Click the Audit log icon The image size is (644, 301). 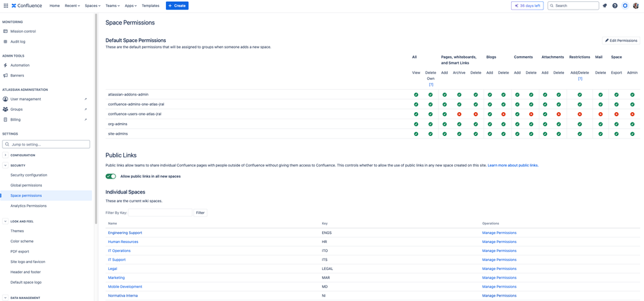tap(5, 41)
